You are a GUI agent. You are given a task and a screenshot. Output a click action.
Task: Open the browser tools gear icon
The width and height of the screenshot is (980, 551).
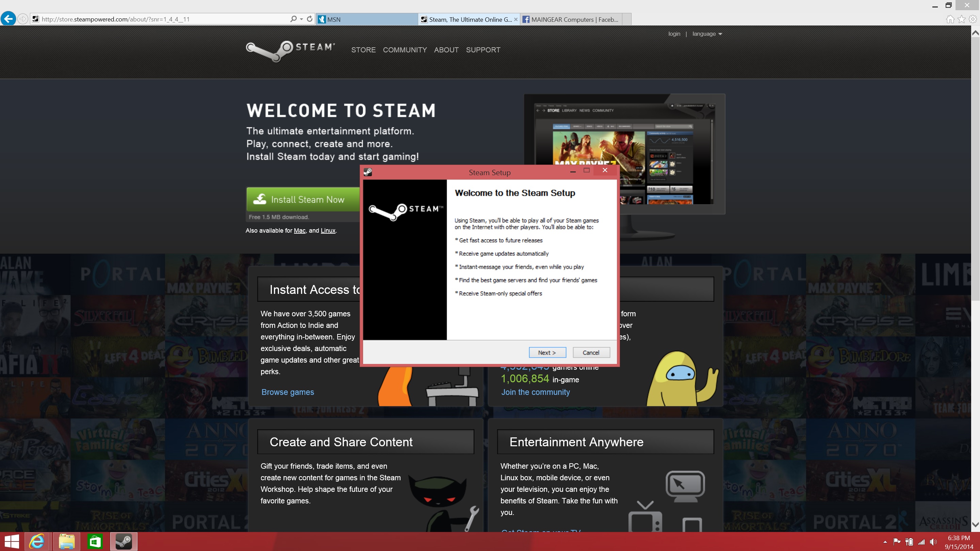(x=973, y=19)
